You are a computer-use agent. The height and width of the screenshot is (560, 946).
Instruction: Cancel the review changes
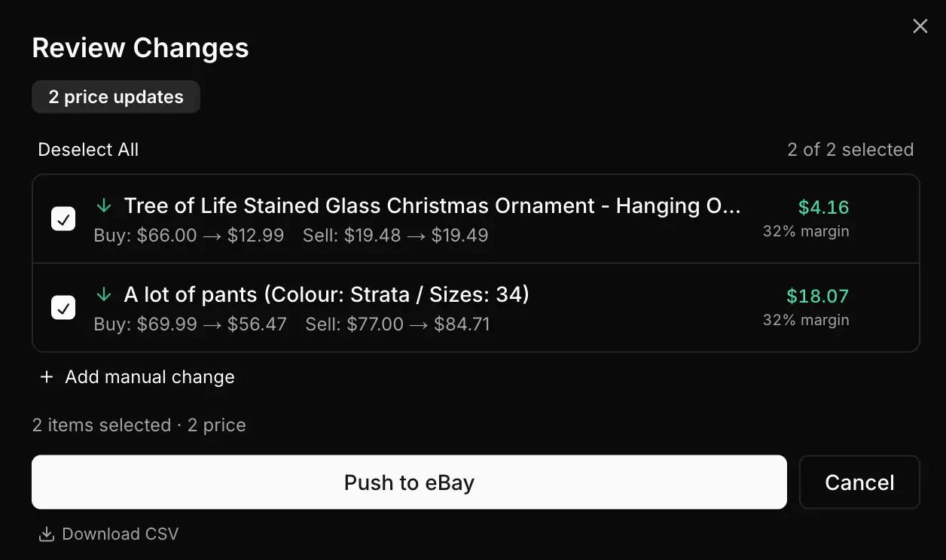coord(859,482)
